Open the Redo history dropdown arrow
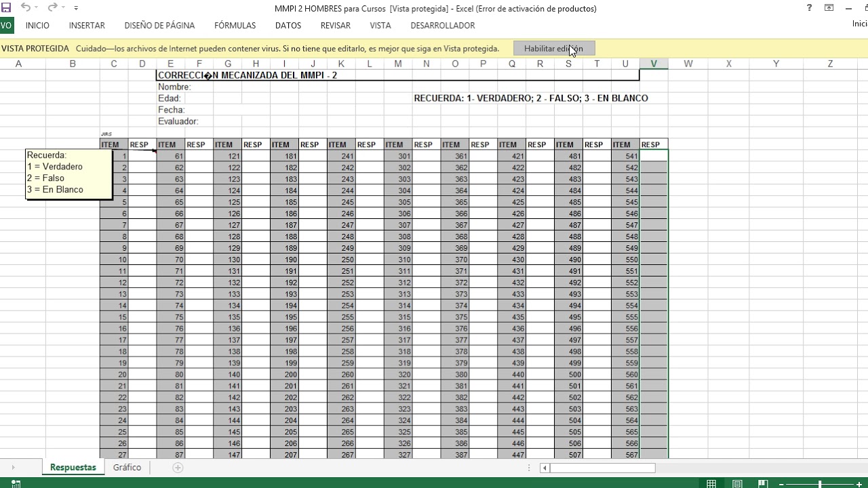 [x=63, y=8]
